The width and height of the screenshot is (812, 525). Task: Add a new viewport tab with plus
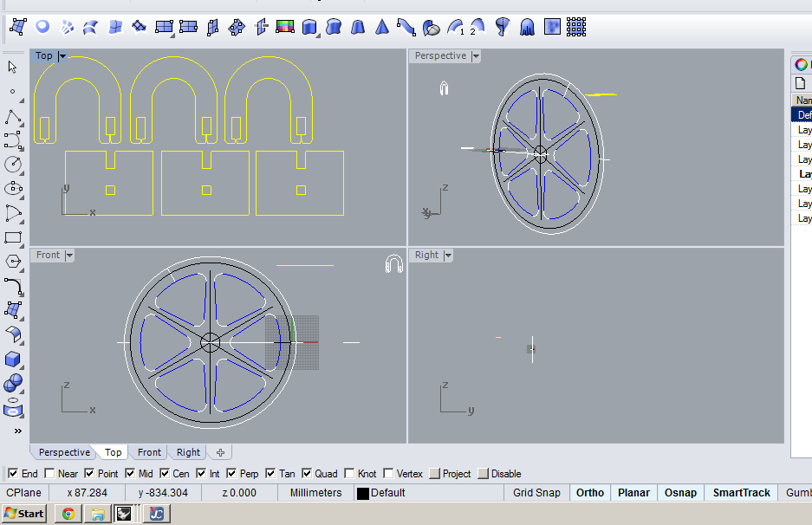tap(221, 452)
